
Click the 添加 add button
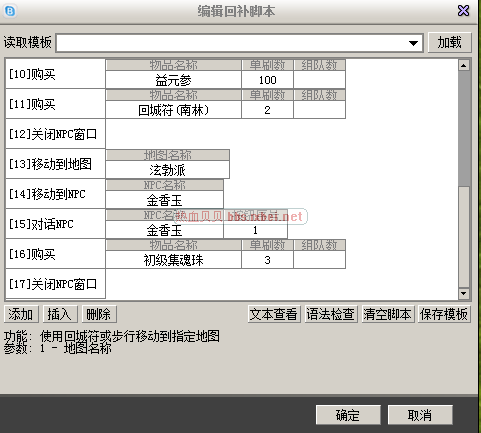click(x=21, y=314)
